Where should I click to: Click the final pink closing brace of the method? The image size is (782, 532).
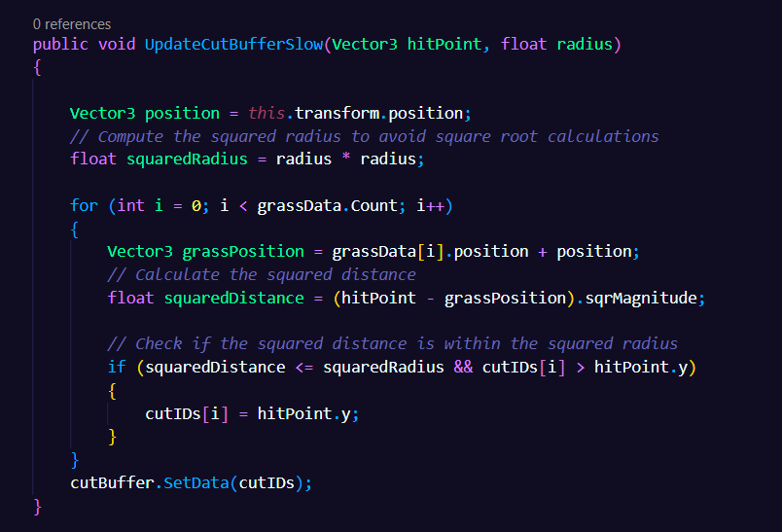pos(37,507)
